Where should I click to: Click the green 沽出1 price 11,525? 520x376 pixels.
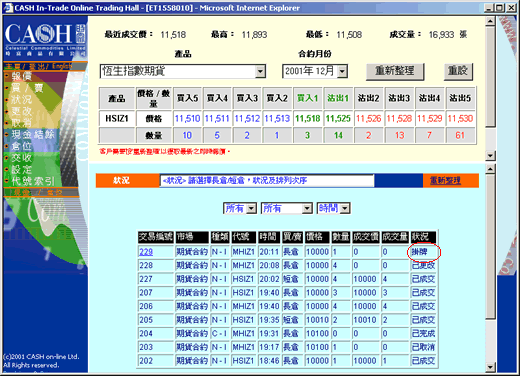coord(338,119)
